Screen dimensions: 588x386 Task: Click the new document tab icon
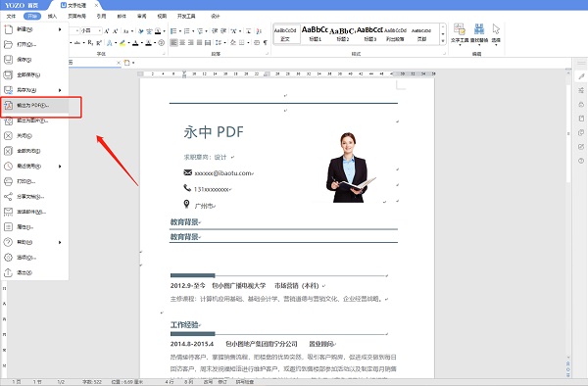point(126,63)
